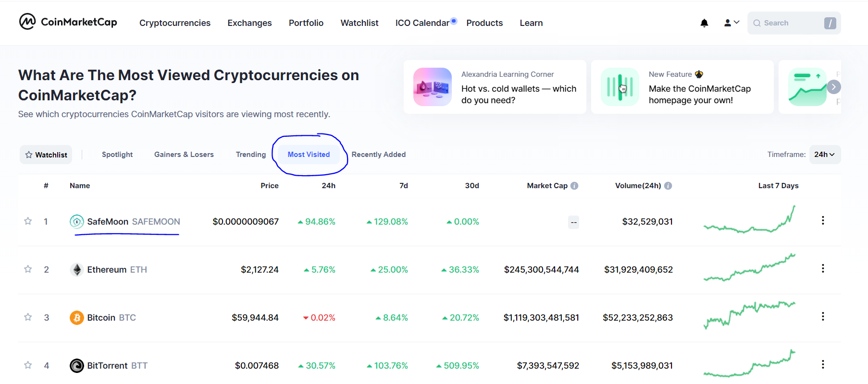The height and width of the screenshot is (384, 868).
Task: Add SafeMoon to watchlist with star
Action: pyautogui.click(x=28, y=221)
